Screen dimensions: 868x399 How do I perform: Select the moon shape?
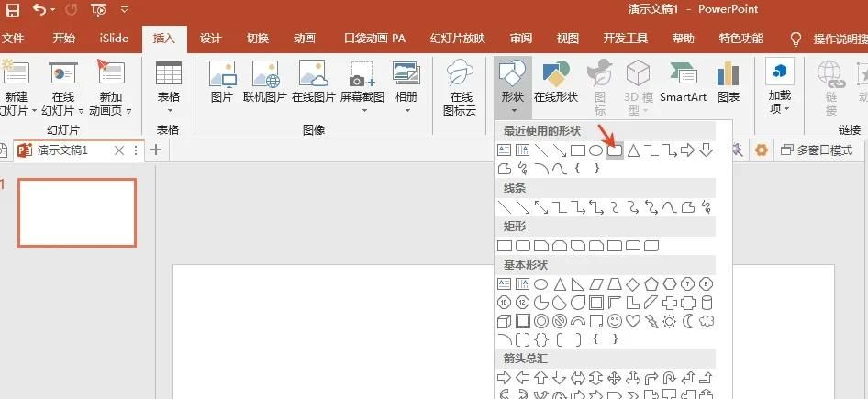688,321
